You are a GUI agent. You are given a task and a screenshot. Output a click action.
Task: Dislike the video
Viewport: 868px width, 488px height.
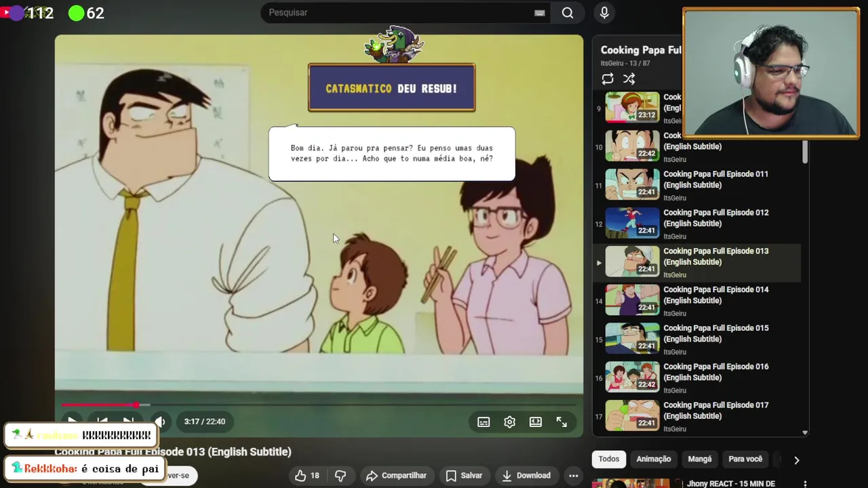(341, 475)
